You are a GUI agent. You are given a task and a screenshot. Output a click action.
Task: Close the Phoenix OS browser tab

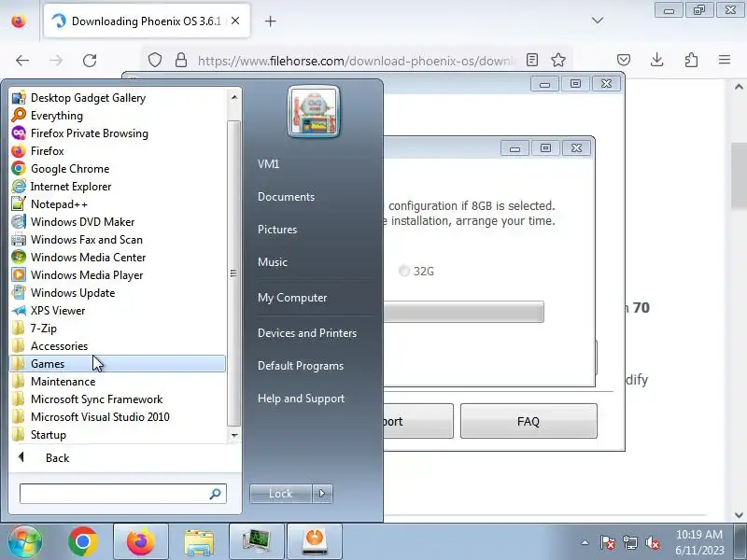pos(235,21)
